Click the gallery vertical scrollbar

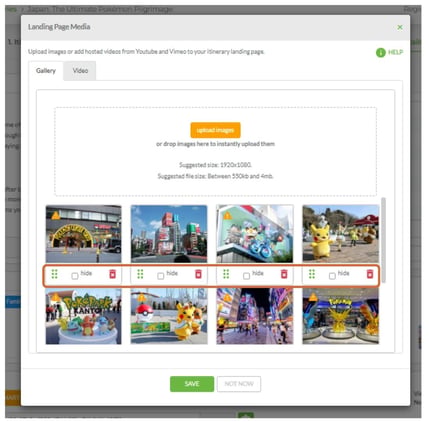click(384, 240)
